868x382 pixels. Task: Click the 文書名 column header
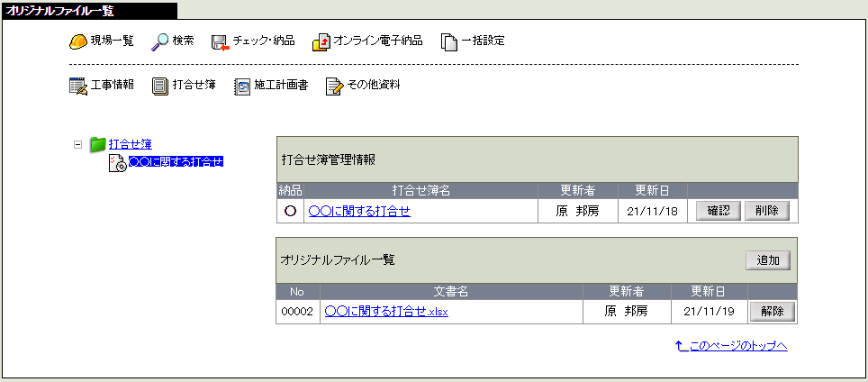coord(451,291)
